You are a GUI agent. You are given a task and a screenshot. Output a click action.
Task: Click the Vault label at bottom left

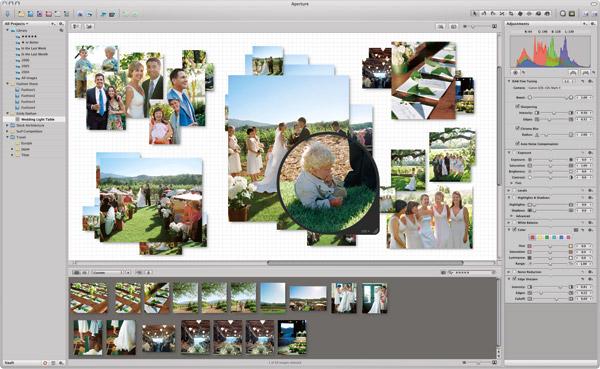[x=10, y=362]
